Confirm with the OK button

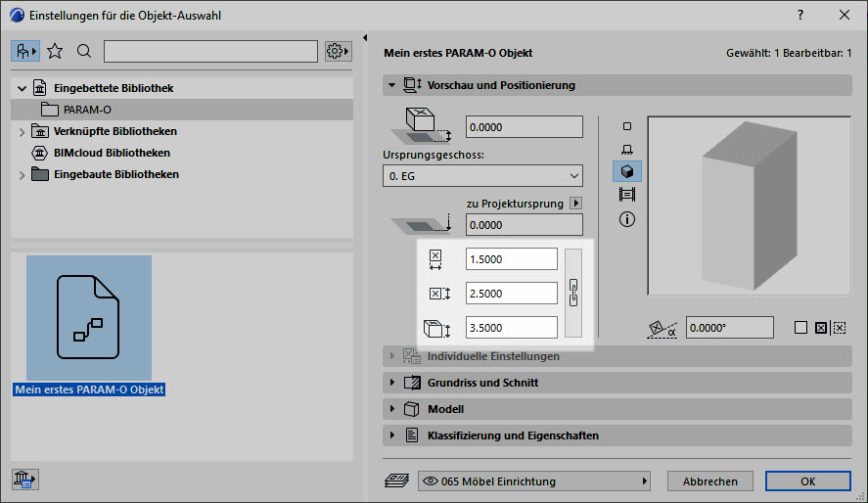point(807,481)
